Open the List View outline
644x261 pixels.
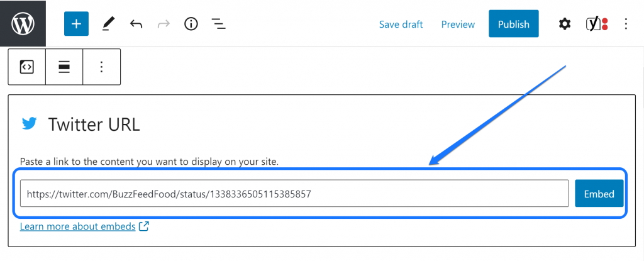point(218,24)
